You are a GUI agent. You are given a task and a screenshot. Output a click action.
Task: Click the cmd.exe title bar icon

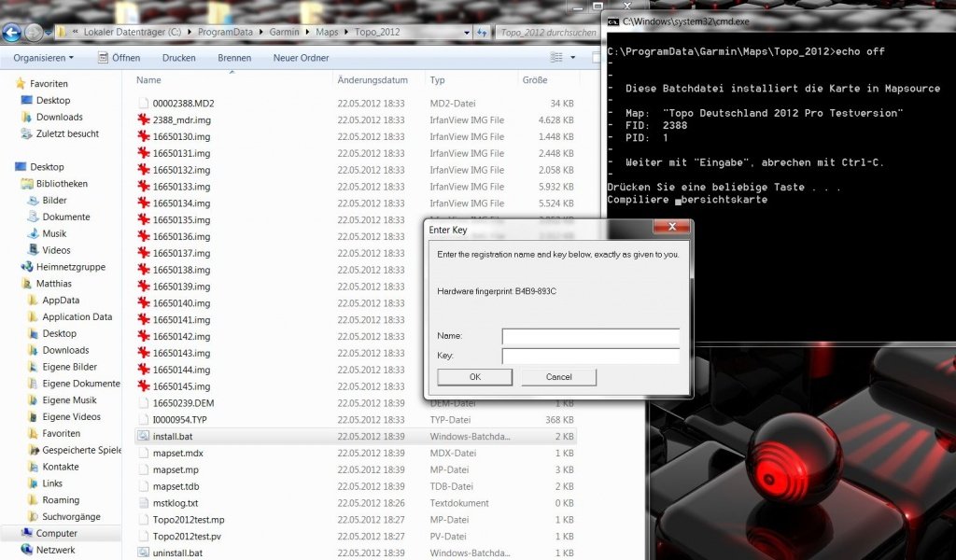tap(612, 21)
